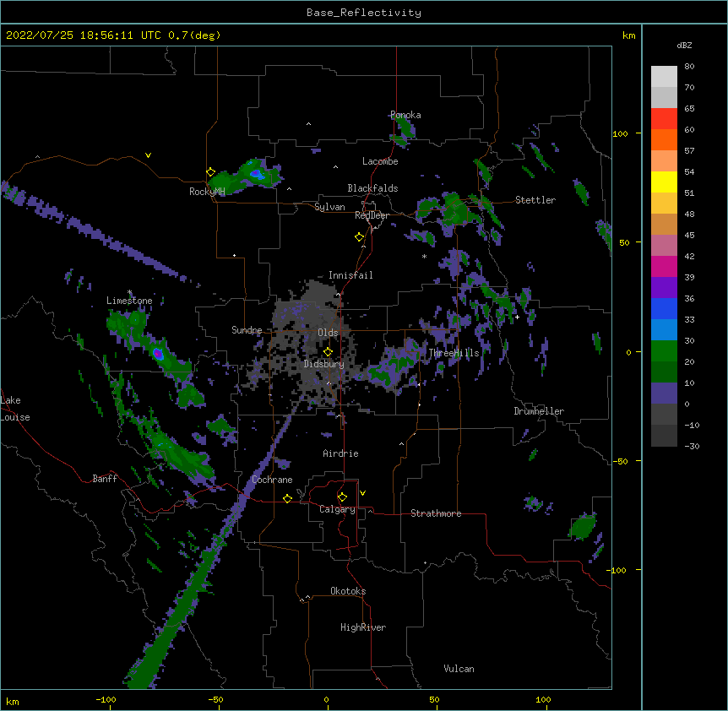Click the Sundre label
Viewport: 728px width, 711px height.
(x=247, y=330)
